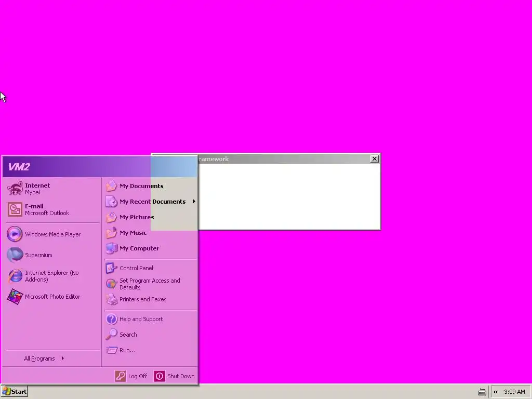This screenshot has height=399, width=532.
Task: Click the Start button on the taskbar
Action: coord(14,392)
